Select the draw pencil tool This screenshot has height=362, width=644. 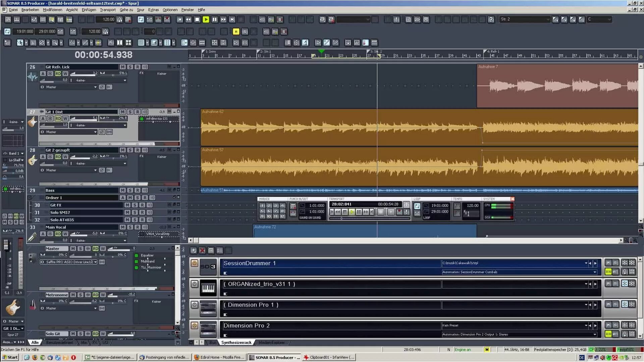pyautogui.click(x=85, y=43)
